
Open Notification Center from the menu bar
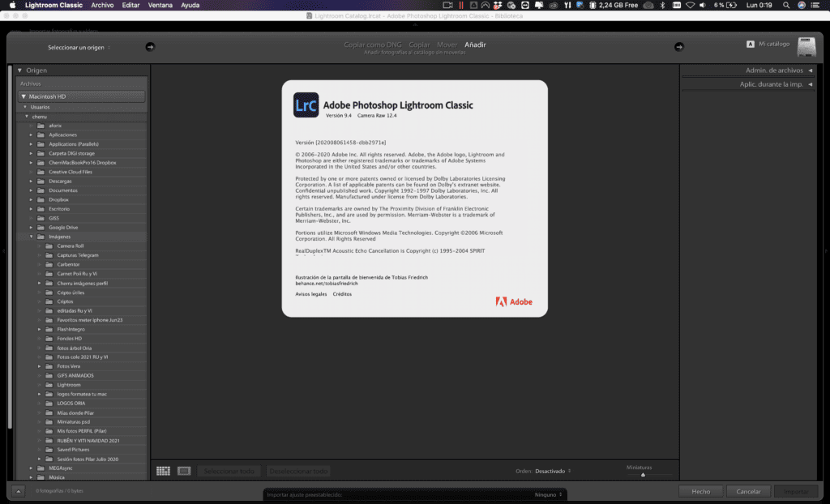click(x=815, y=6)
